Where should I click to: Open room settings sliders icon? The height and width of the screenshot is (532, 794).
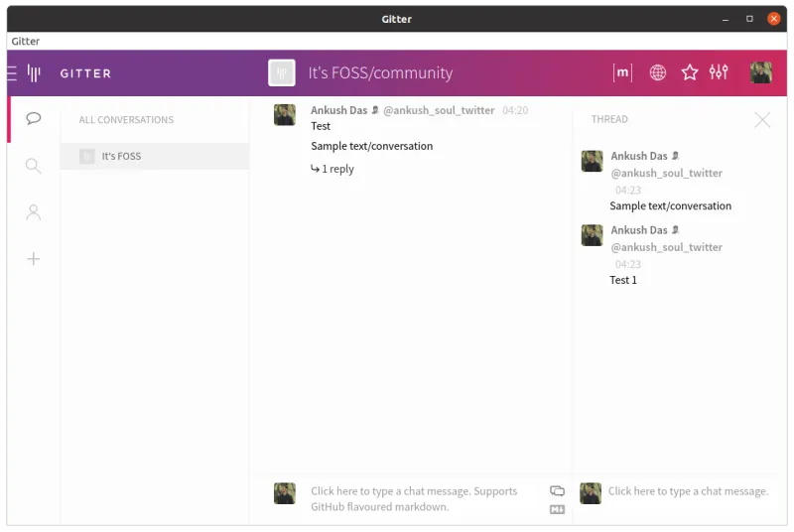pyautogui.click(x=719, y=72)
